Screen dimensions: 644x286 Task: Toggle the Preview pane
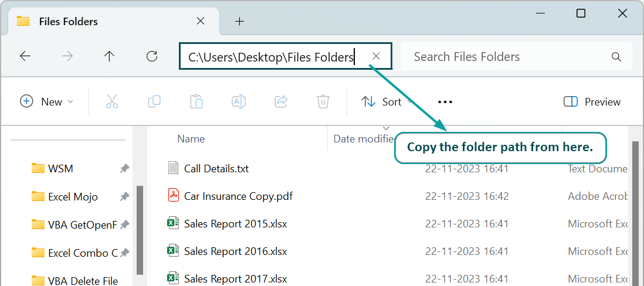(592, 102)
